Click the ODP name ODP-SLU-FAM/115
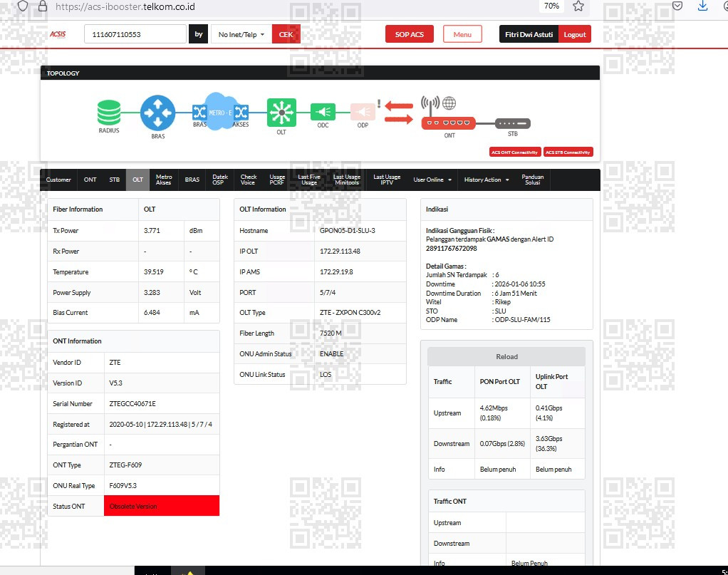Image resolution: width=728 pixels, height=575 pixels. click(x=522, y=320)
